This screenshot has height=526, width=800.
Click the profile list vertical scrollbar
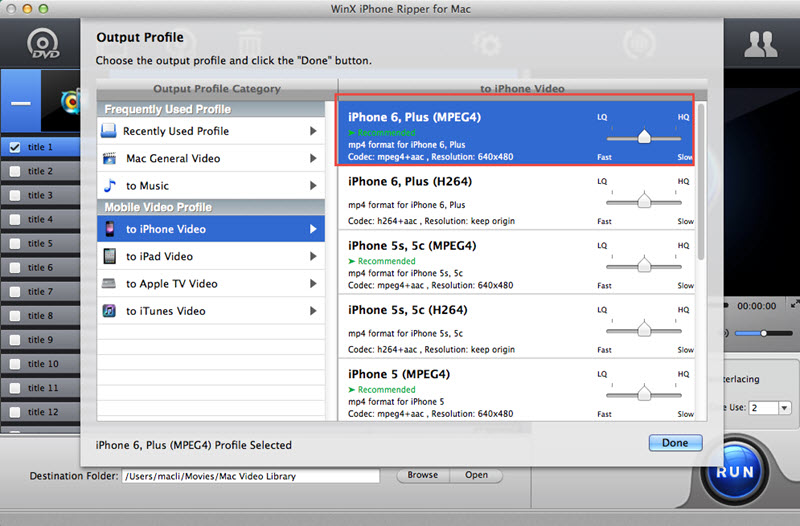(701, 182)
